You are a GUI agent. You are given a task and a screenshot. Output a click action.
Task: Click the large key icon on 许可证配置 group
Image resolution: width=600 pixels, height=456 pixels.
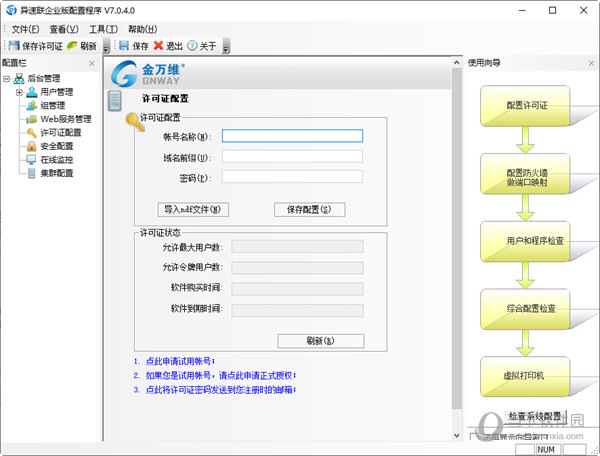click(x=135, y=122)
